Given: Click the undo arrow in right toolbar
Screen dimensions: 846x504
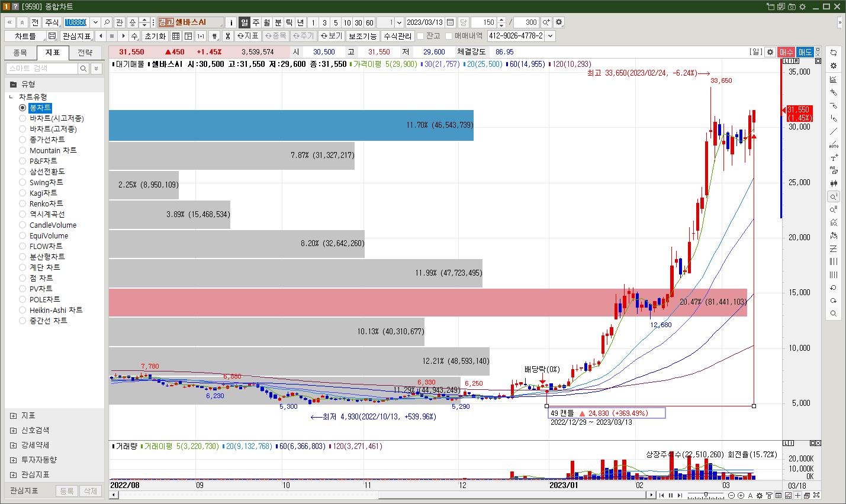Looking at the screenshot, I should 834,287.
